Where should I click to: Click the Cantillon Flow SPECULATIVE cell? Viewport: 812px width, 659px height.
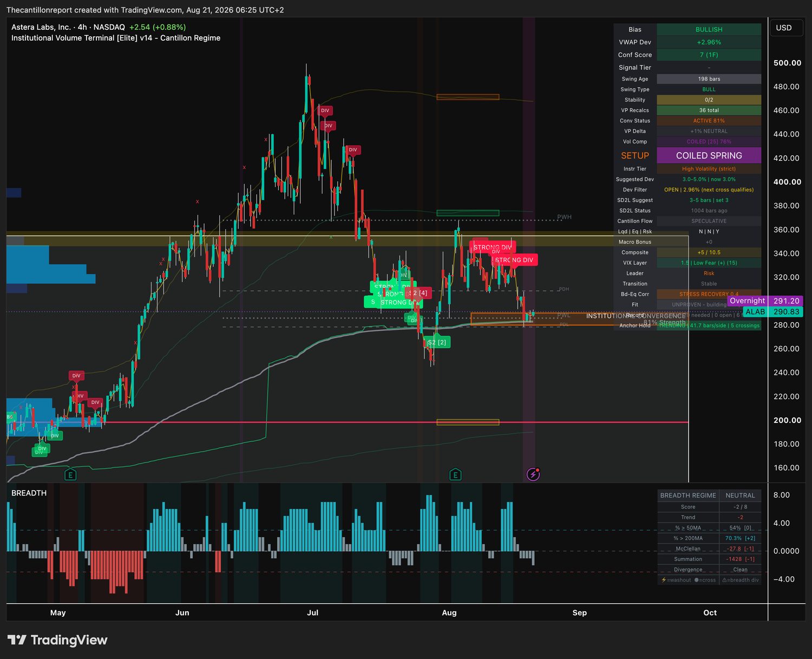(709, 221)
